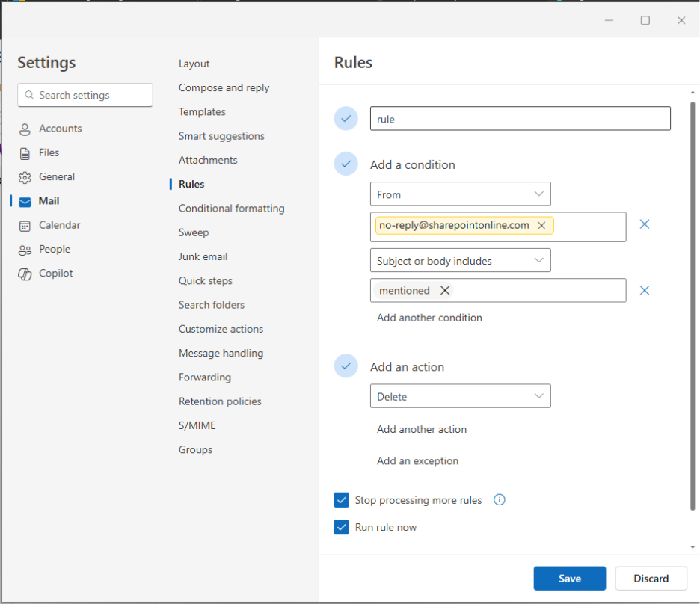
Task: Click the keyword field beside 'mentioned'
Action: [x=498, y=290]
